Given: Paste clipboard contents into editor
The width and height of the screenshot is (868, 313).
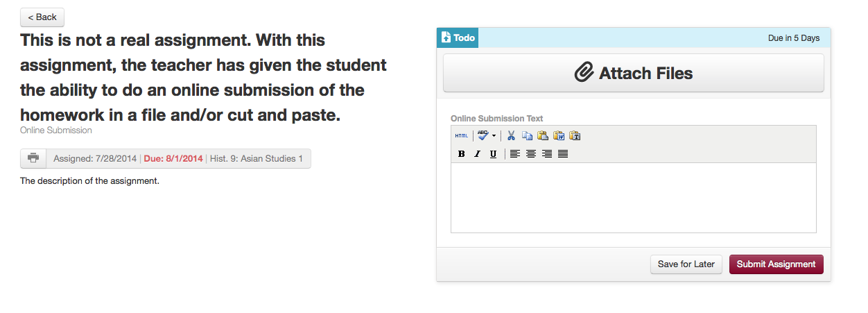Looking at the screenshot, I should click(x=543, y=136).
